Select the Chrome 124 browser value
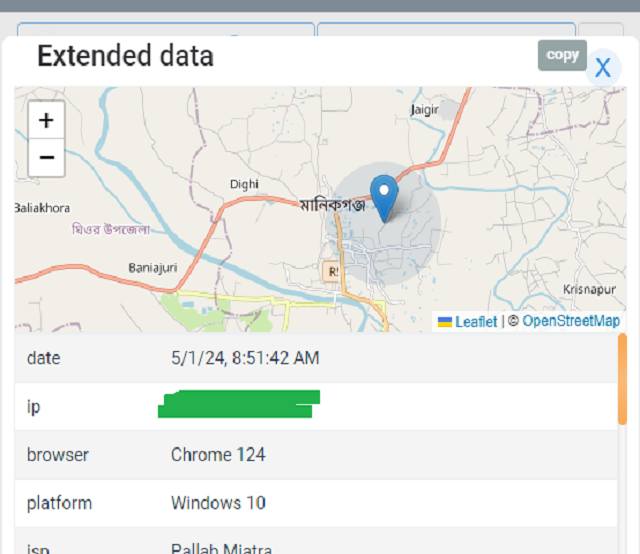 coord(218,454)
